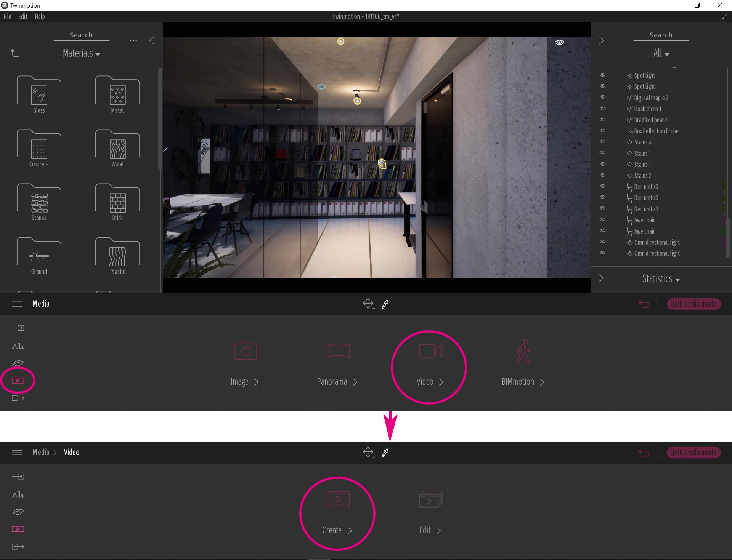Open the Glass materials folder
Image resolution: width=732 pixels, height=560 pixels.
coord(39,94)
